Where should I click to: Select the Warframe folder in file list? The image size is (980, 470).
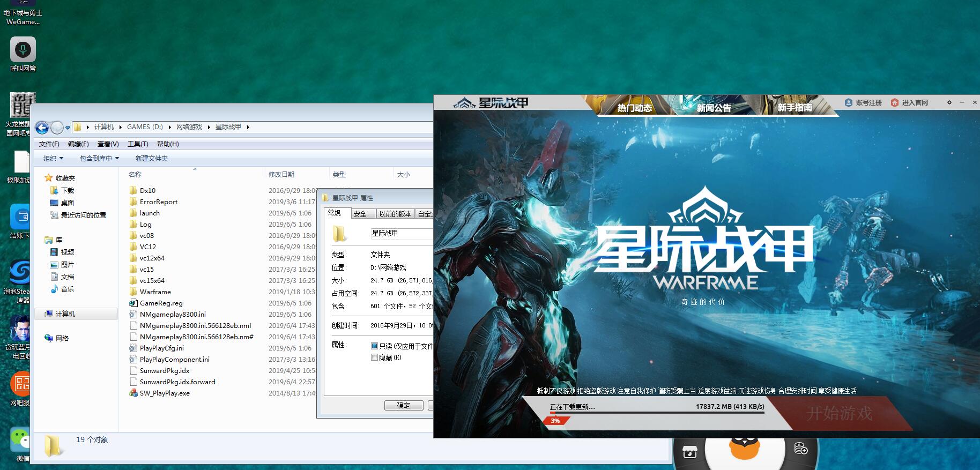[x=155, y=292]
